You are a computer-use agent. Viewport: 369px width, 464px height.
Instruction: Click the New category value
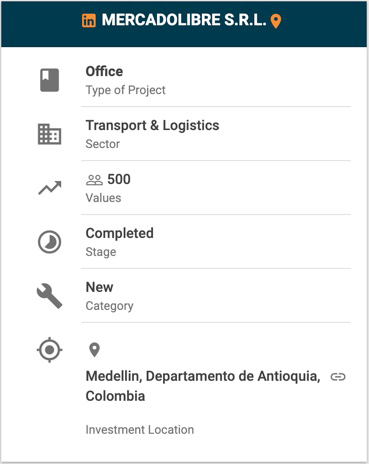tap(99, 287)
